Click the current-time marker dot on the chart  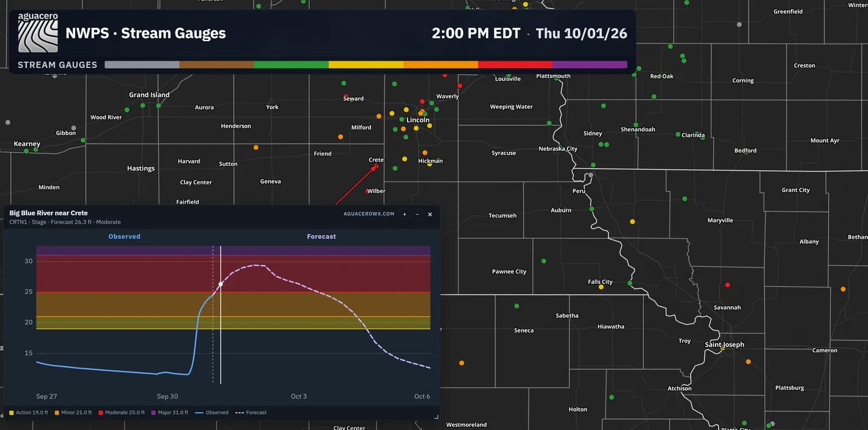coord(221,284)
